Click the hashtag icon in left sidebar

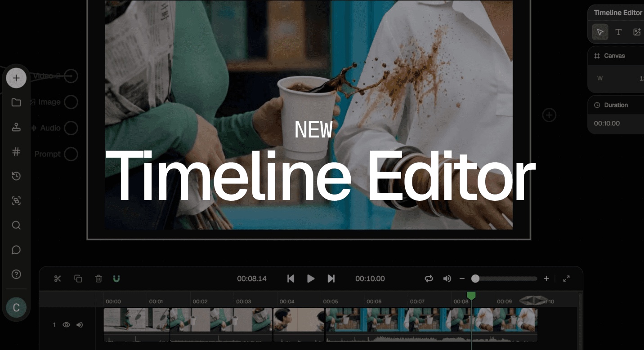pos(16,151)
